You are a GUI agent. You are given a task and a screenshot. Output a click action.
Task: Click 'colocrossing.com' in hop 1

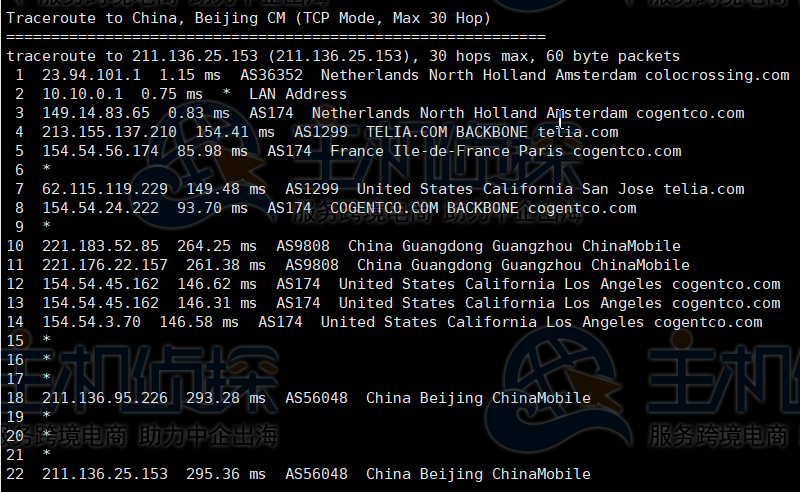point(717,75)
